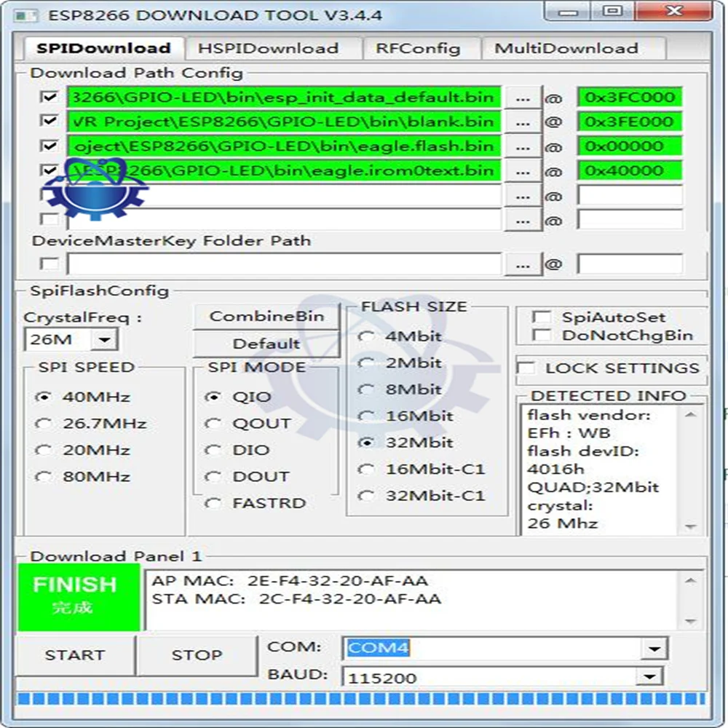Toggle the DeviceMasterKey Folder Path checkbox

point(50,264)
